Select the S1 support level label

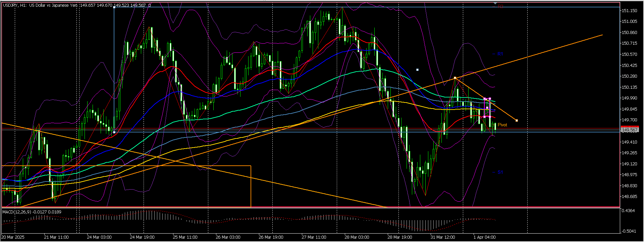500,172
